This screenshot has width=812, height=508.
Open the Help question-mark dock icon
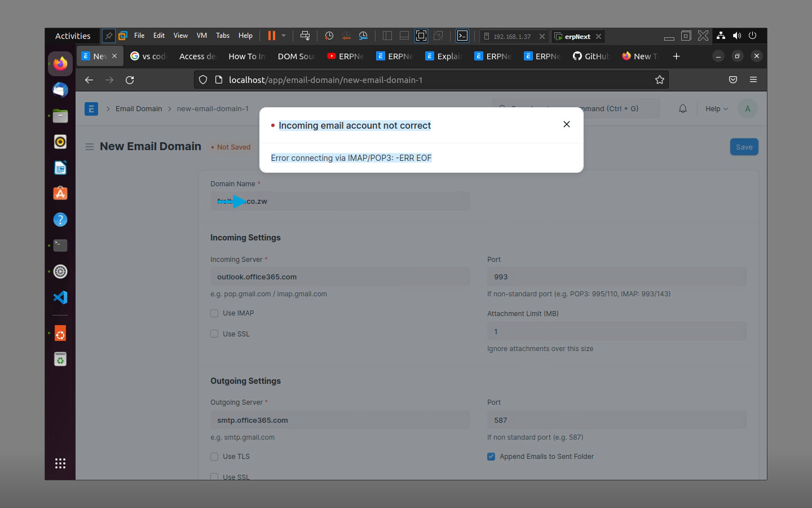pyautogui.click(x=60, y=220)
